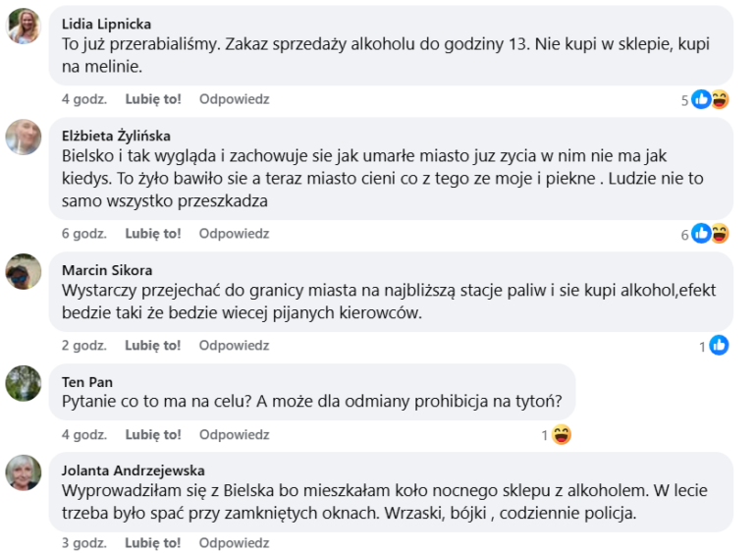756x553 pixels.
Task: Open Ten Pan's avatar image
Action: coord(24,383)
